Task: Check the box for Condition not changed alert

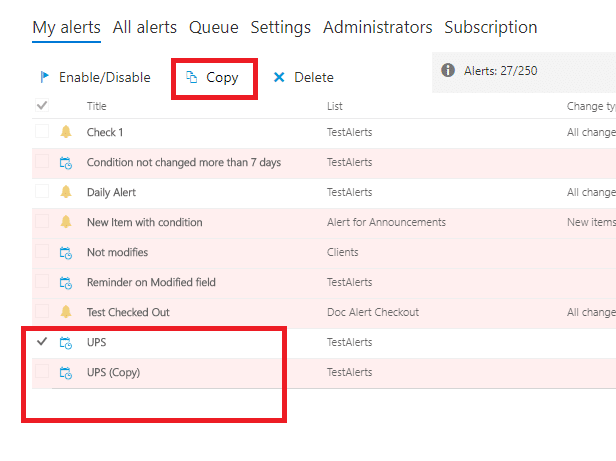Action: pyautogui.click(x=42, y=162)
